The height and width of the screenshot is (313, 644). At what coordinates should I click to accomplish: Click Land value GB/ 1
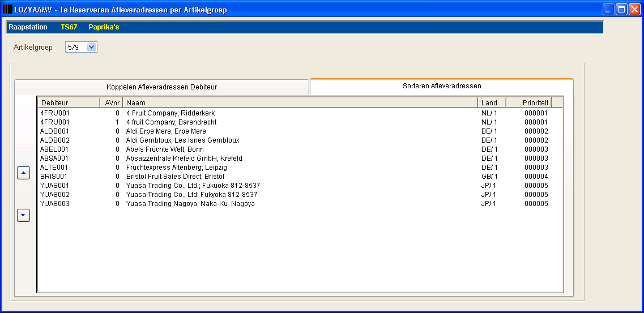tap(489, 177)
